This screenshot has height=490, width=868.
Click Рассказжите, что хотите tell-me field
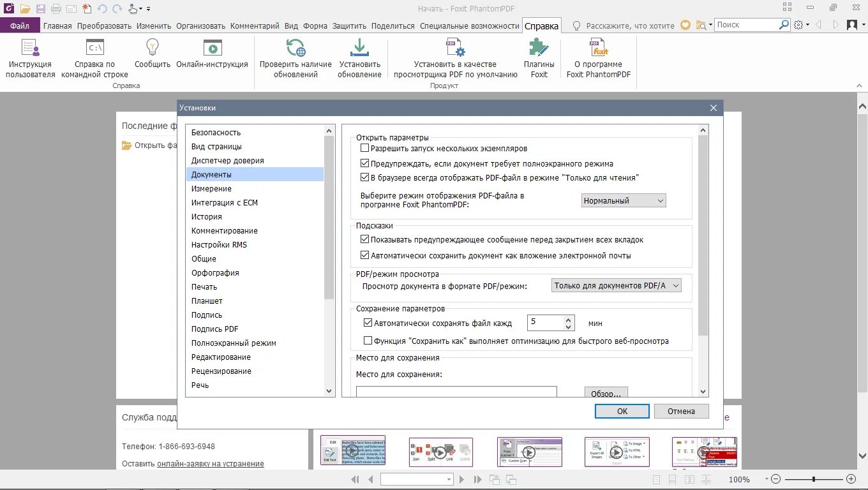(x=630, y=26)
